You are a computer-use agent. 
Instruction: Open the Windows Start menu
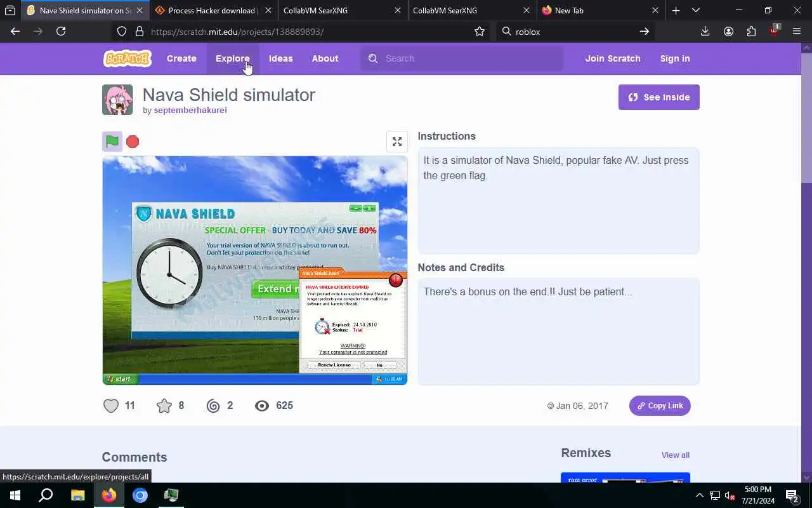15,495
